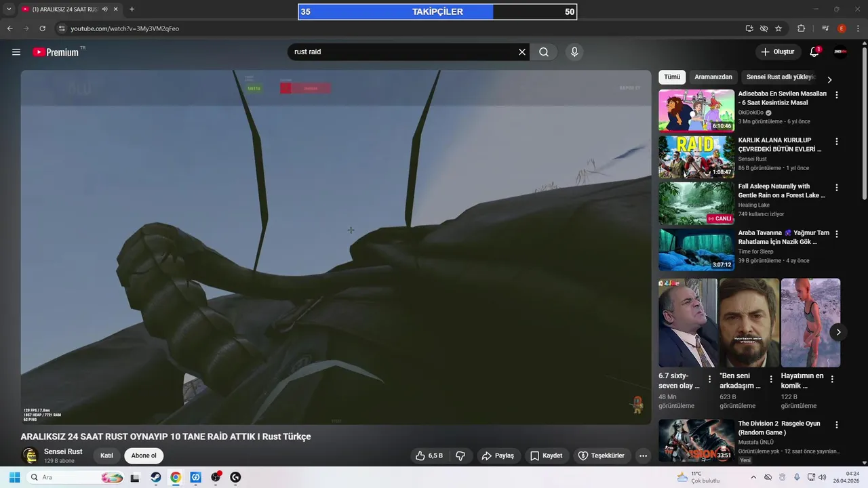
Task: Open the weather widget showing 11°C
Action: [698, 477]
